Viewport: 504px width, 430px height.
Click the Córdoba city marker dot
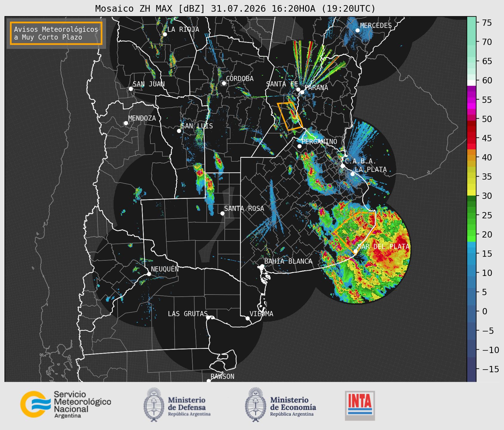(x=224, y=83)
